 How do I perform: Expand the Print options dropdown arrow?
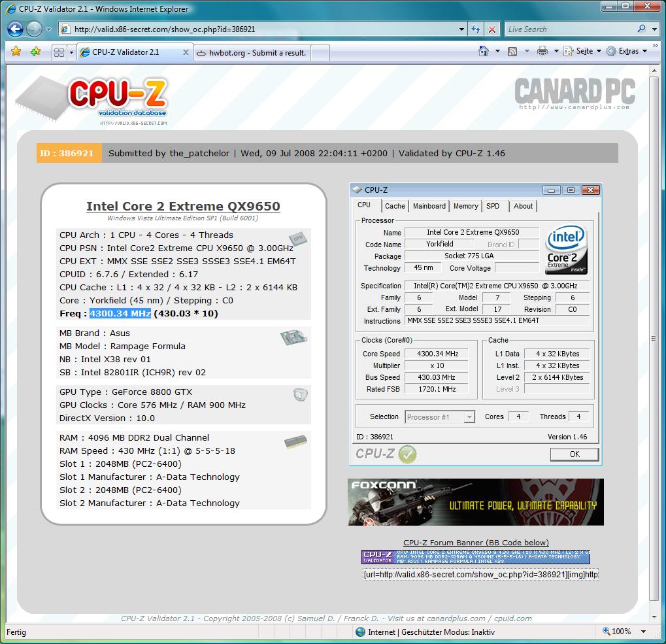(556, 52)
